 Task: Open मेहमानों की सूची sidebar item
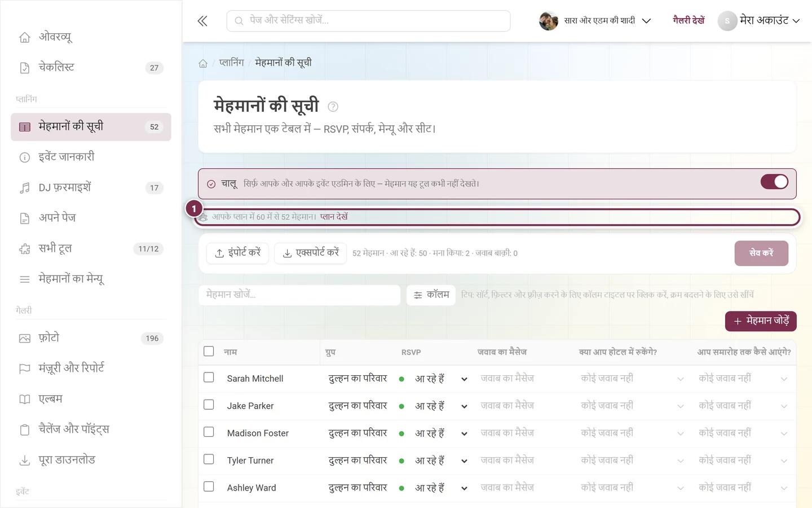91,127
